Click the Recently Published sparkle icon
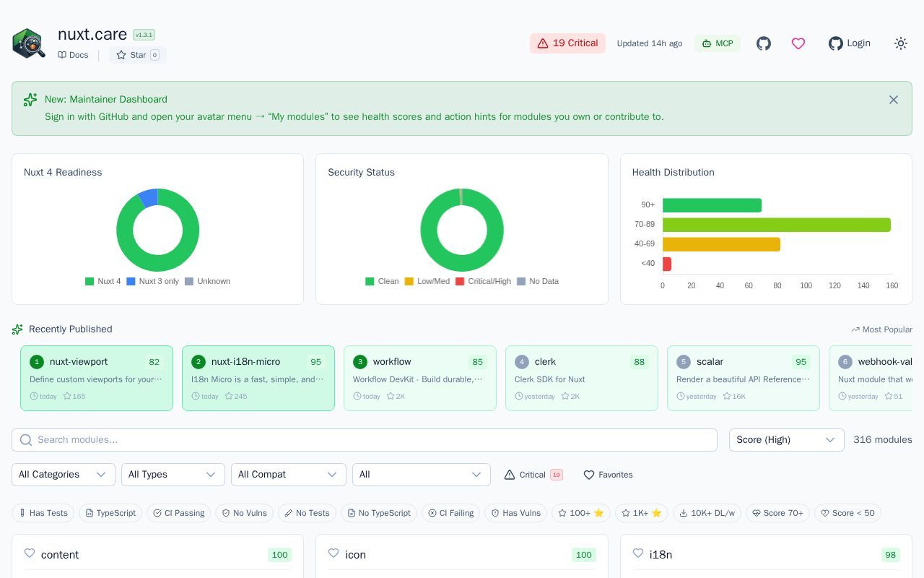924x578 pixels. [x=17, y=329]
